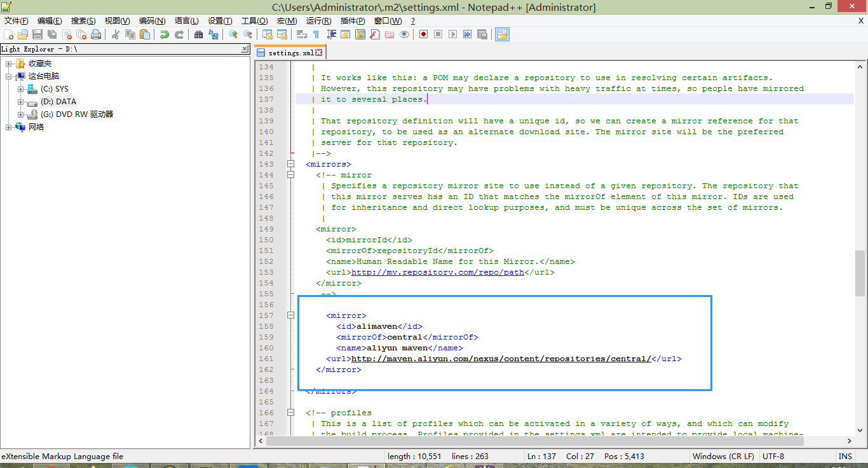Click the Open file toolbar icon

click(23, 34)
